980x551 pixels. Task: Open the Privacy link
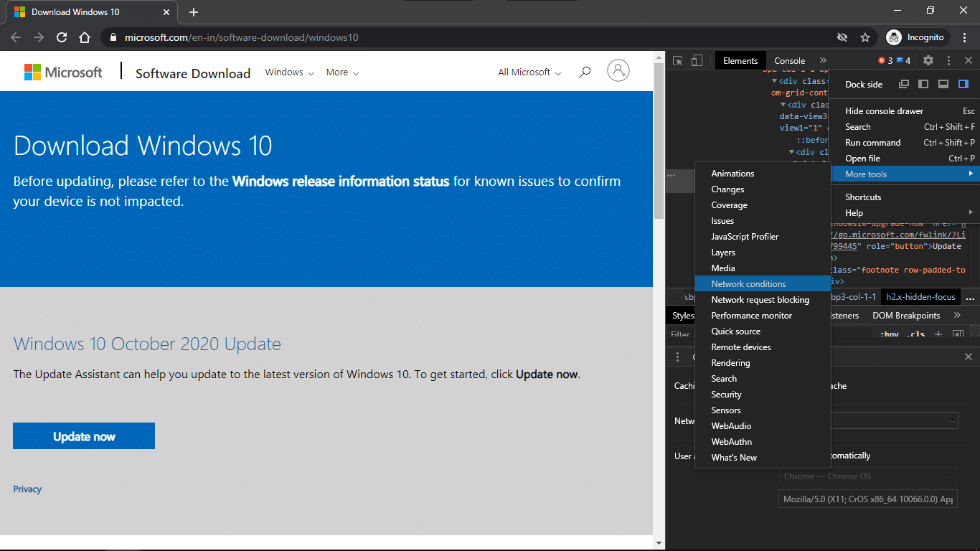coord(27,489)
